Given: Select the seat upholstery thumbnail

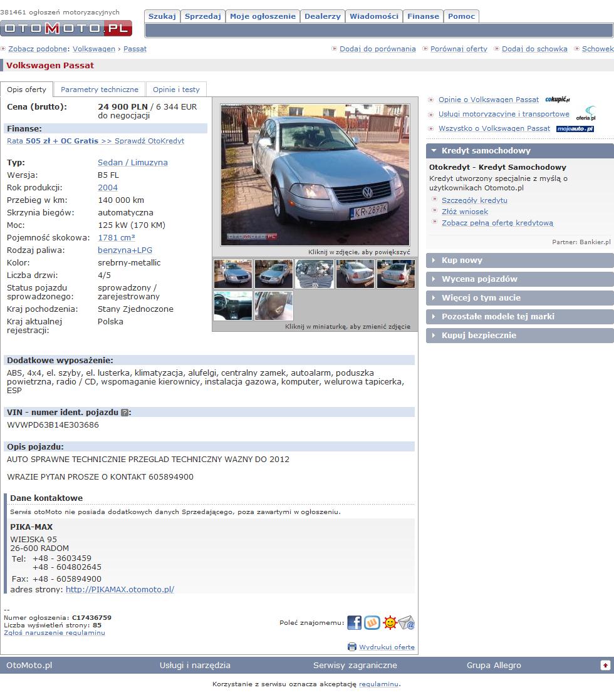Looking at the screenshot, I should click(274, 306).
